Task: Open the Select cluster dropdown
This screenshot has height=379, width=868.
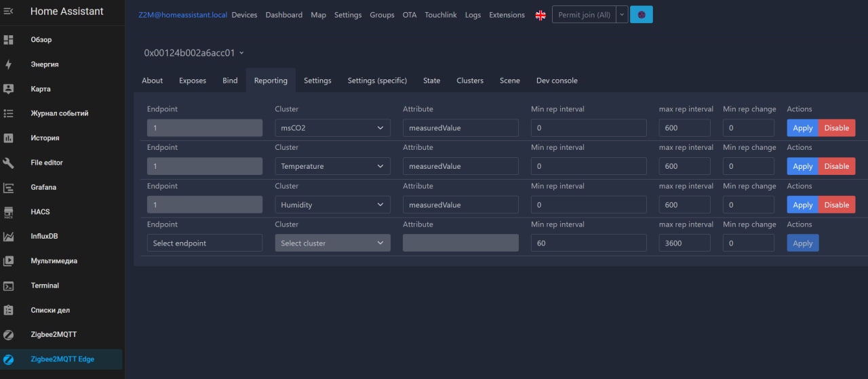Action: pos(332,243)
